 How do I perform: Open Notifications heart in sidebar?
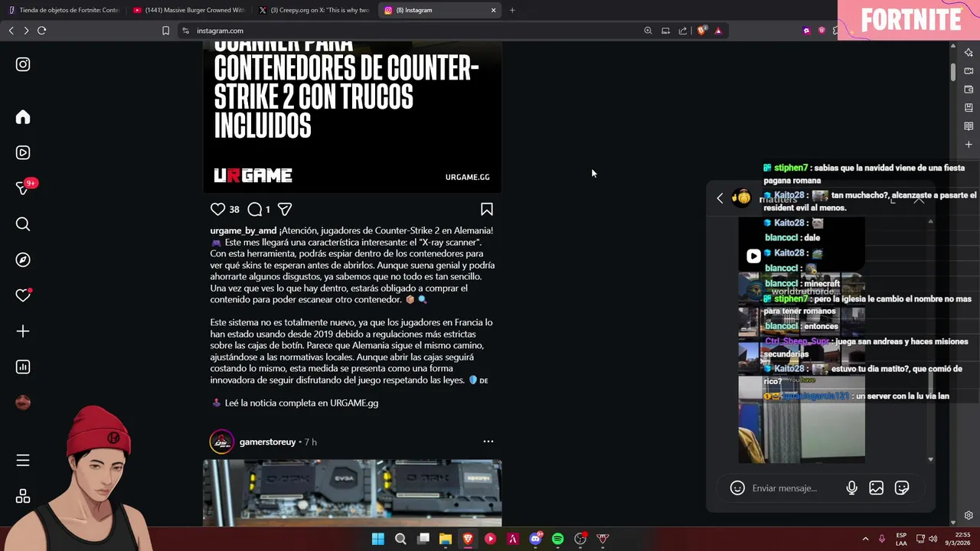coord(23,295)
